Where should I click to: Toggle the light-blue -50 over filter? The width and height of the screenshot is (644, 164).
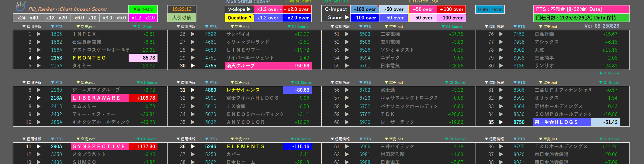click(394, 9)
